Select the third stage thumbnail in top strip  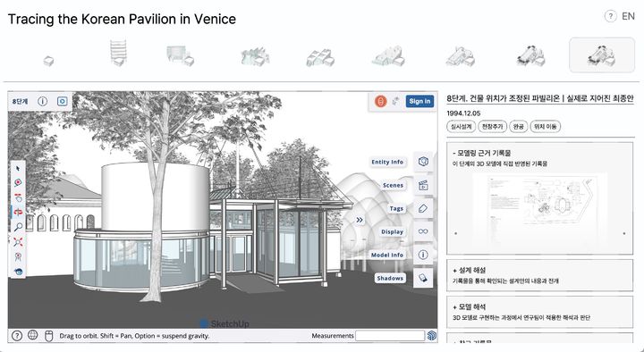pos(180,55)
